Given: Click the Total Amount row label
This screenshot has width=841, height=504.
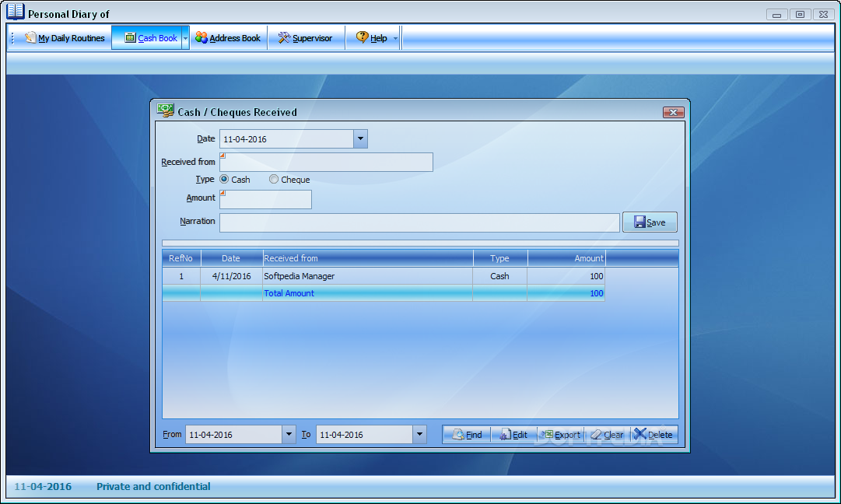Looking at the screenshot, I should [289, 293].
